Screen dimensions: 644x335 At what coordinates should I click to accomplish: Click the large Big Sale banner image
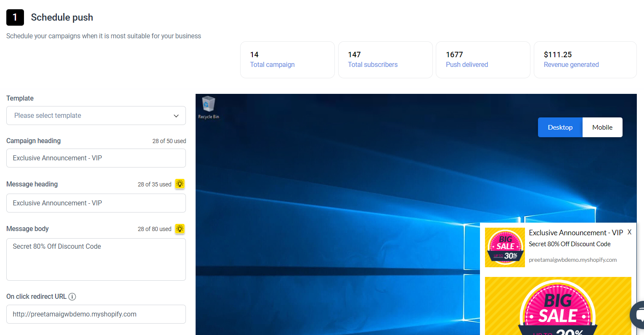pyautogui.click(x=558, y=306)
